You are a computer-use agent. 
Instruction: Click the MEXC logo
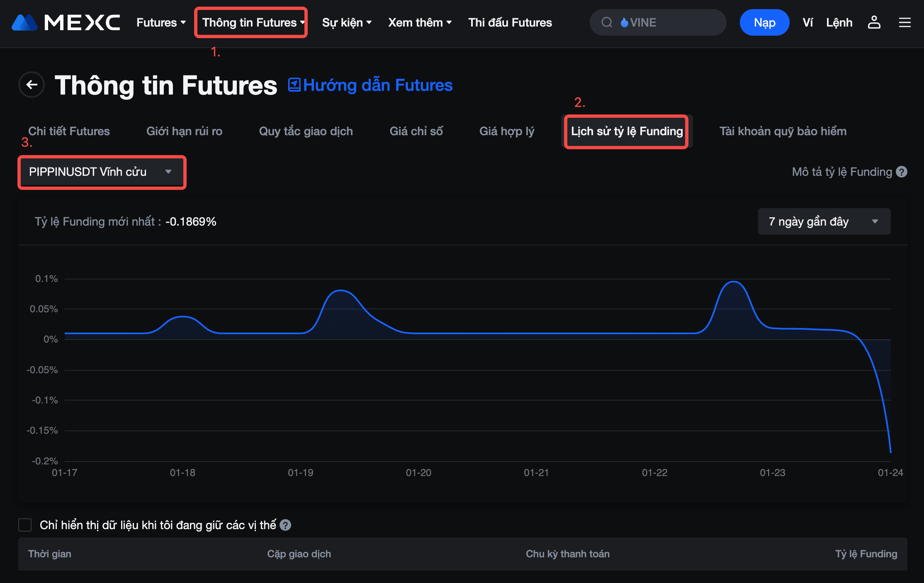[x=66, y=22]
